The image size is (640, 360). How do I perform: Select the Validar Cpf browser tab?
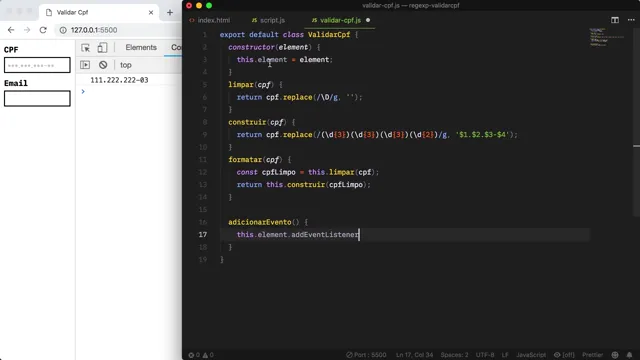[x=99, y=12]
